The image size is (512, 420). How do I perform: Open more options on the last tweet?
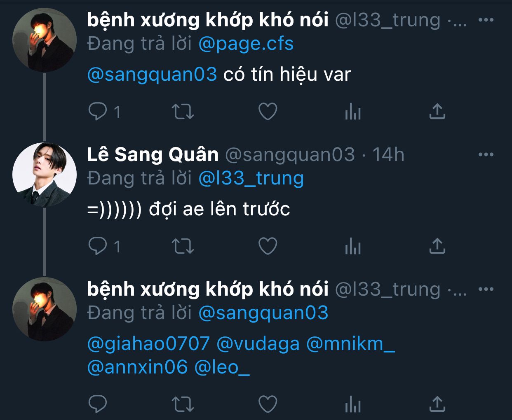click(x=486, y=289)
